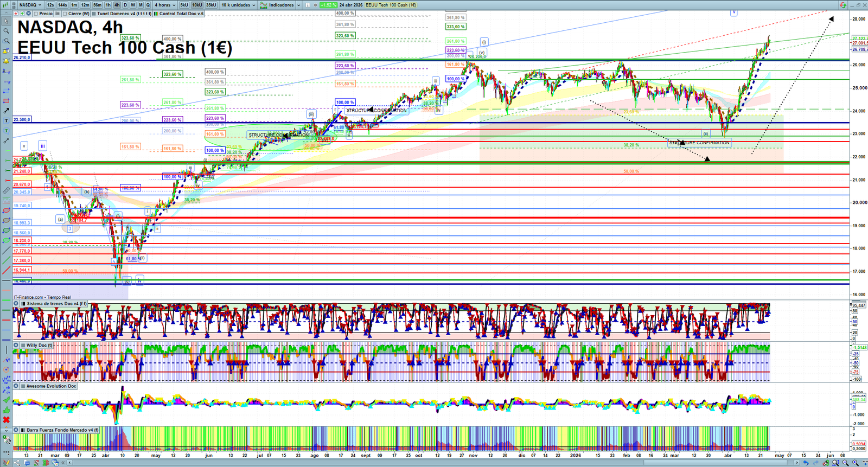The width and height of the screenshot is (868, 467).
Task: Switch to the 1h timeframe
Action: click(108, 5)
